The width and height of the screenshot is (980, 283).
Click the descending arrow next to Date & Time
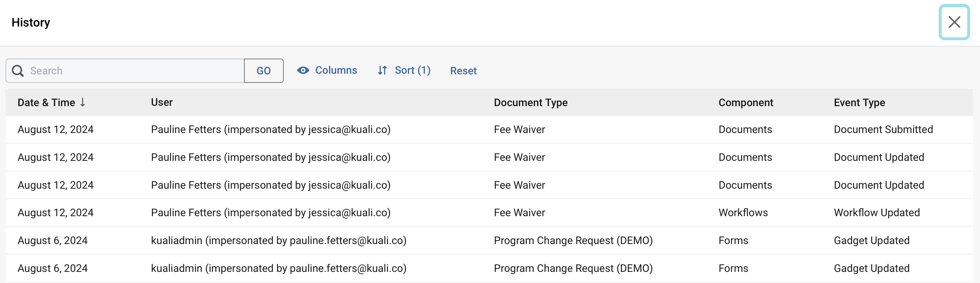pos(83,102)
